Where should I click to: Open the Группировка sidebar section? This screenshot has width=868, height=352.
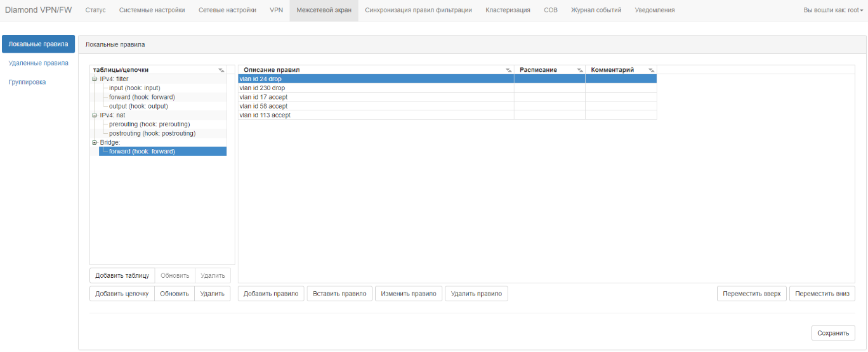click(x=27, y=82)
